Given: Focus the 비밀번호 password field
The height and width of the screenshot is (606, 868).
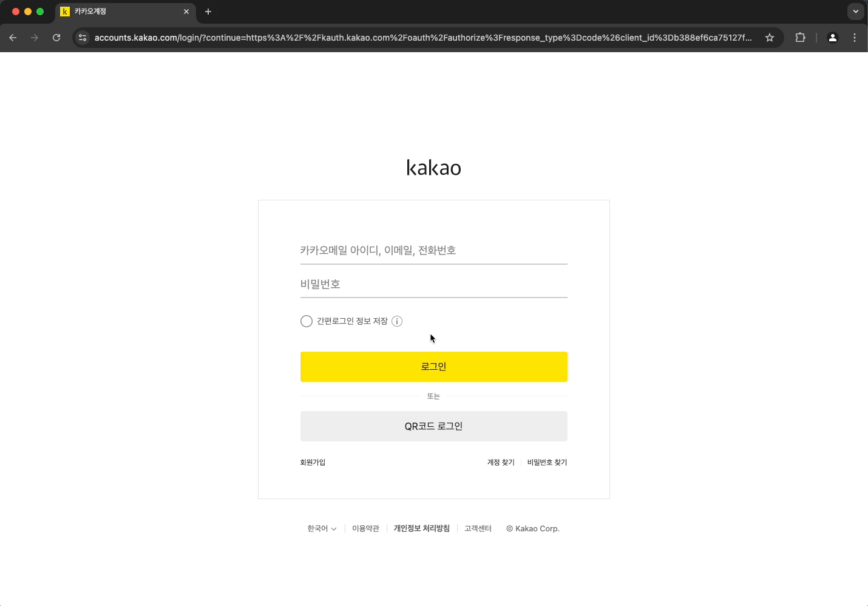Looking at the screenshot, I should [433, 284].
